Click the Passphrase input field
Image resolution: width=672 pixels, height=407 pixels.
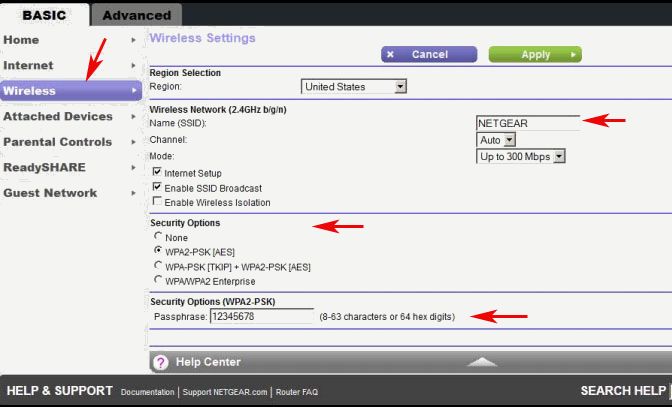click(262, 317)
